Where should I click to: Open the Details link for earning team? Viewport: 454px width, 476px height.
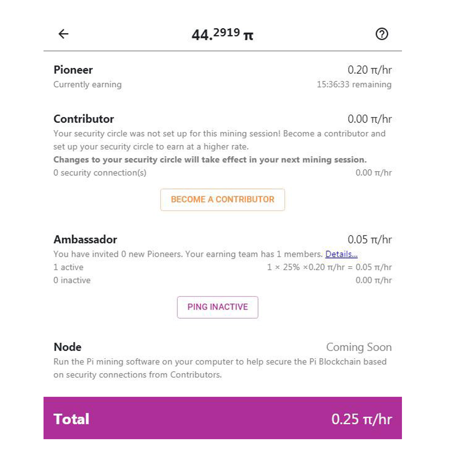[341, 254]
